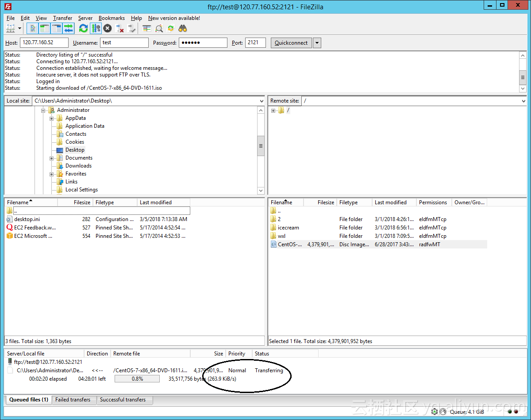Open the Site Manager icon
531x420 pixels.
10,28
